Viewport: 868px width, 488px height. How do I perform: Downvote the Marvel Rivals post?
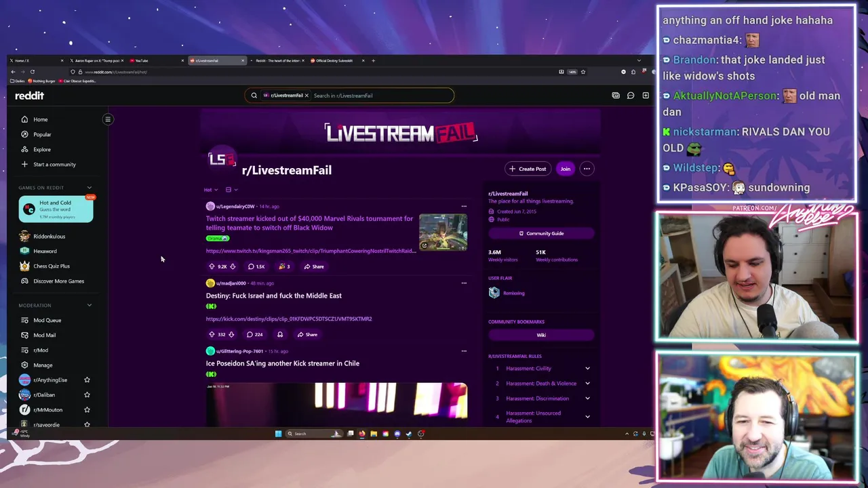point(233,266)
